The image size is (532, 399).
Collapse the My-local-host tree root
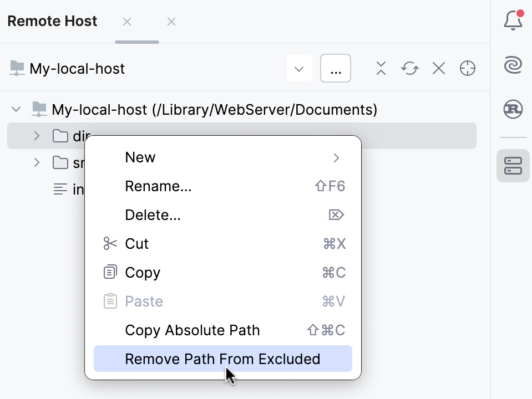pos(16,109)
